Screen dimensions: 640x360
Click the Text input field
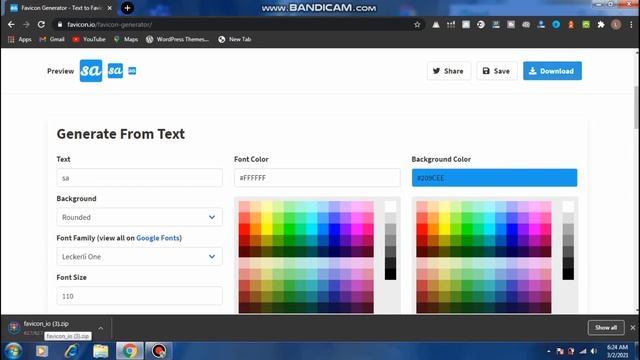140,178
